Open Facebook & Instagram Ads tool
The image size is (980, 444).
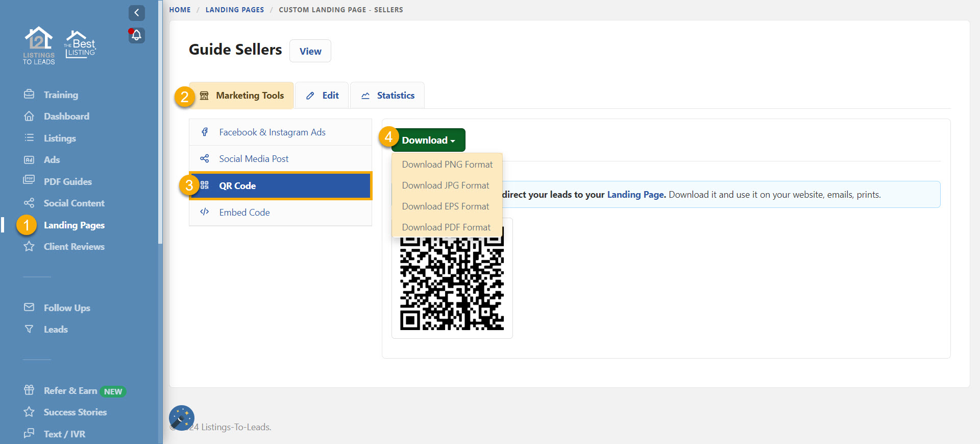[x=272, y=132]
